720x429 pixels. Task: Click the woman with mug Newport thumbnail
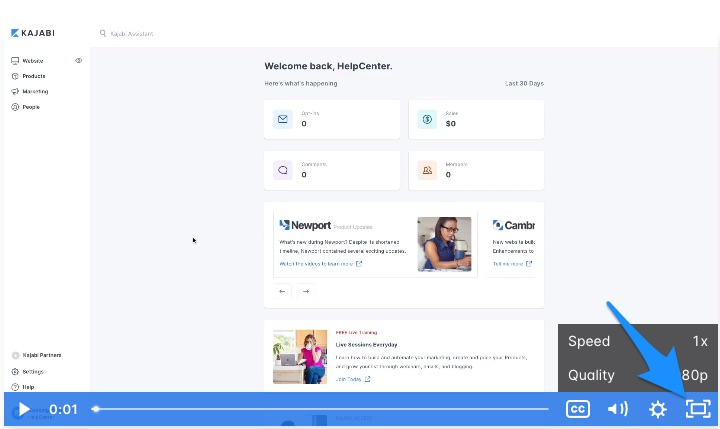coord(444,244)
